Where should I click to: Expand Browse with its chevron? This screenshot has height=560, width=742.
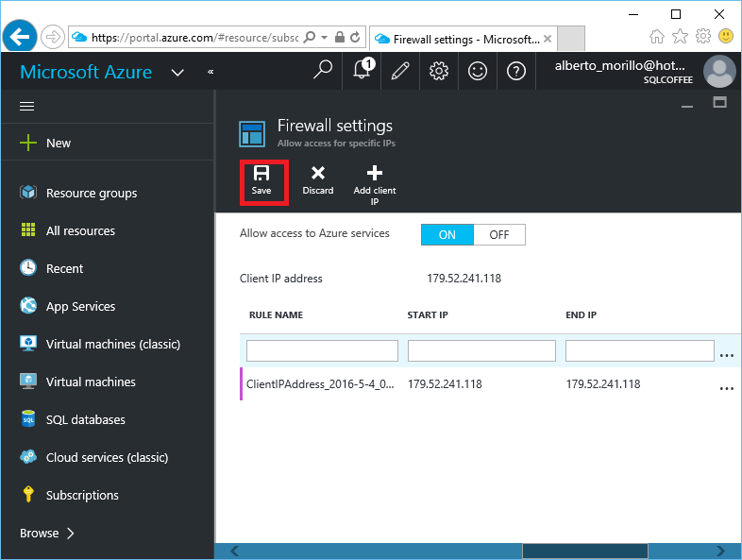click(x=47, y=534)
